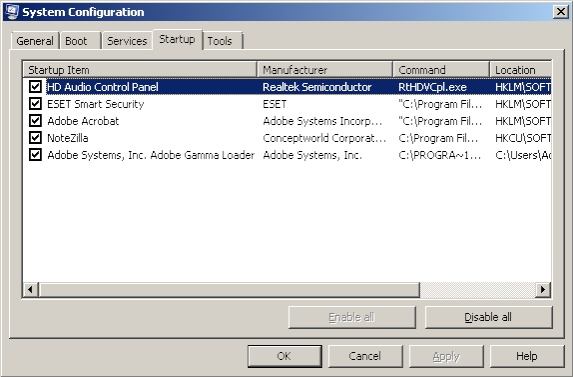The width and height of the screenshot is (573, 377).
Task: Sort by Manufacturer column header
Action: (x=325, y=69)
